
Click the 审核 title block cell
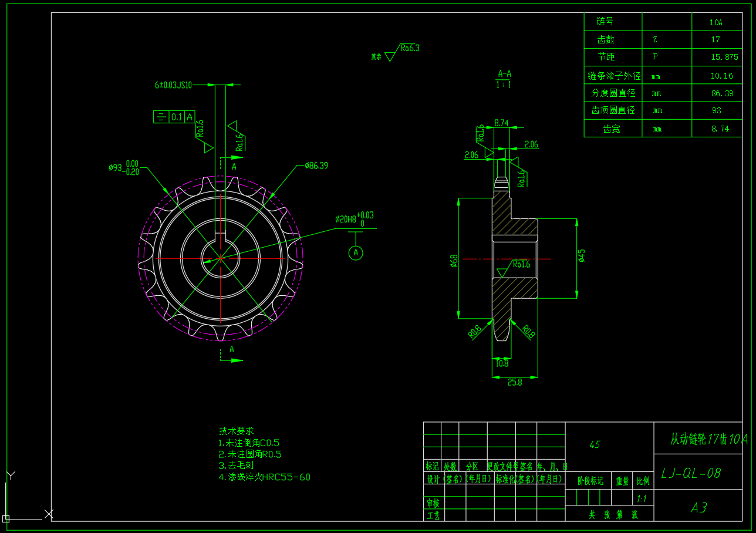coord(433,503)
